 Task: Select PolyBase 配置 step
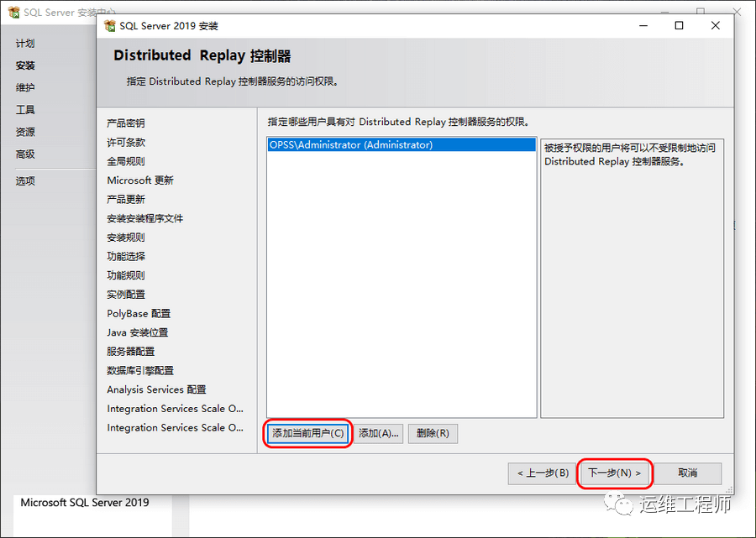(139, 314)
